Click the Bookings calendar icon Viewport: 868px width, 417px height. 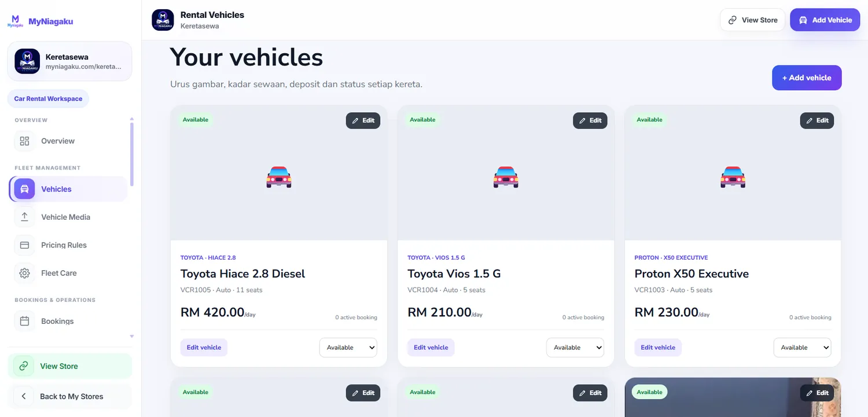click(x=24, y=321)
